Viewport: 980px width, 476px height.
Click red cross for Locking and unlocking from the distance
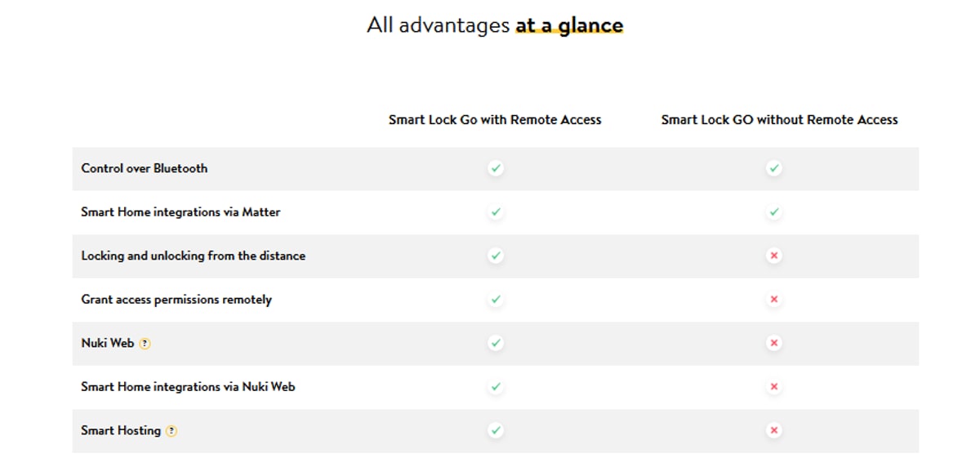774,256
